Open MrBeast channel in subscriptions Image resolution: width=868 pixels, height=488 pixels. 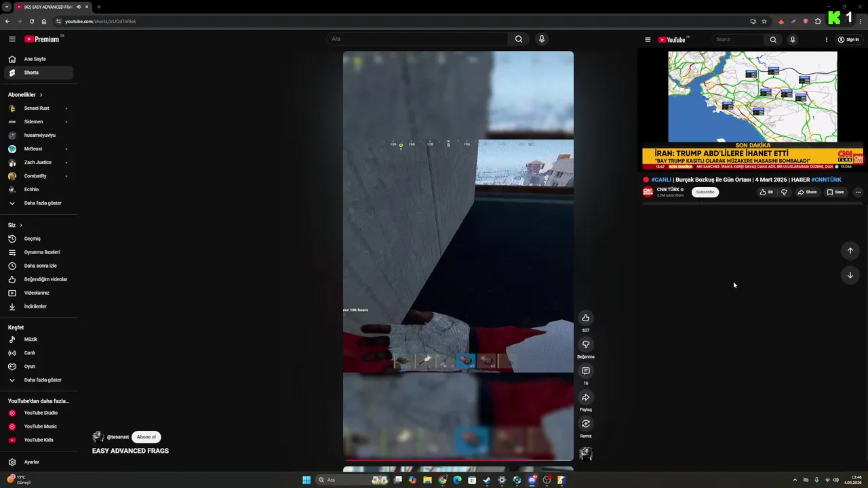(x=39, y=149)
